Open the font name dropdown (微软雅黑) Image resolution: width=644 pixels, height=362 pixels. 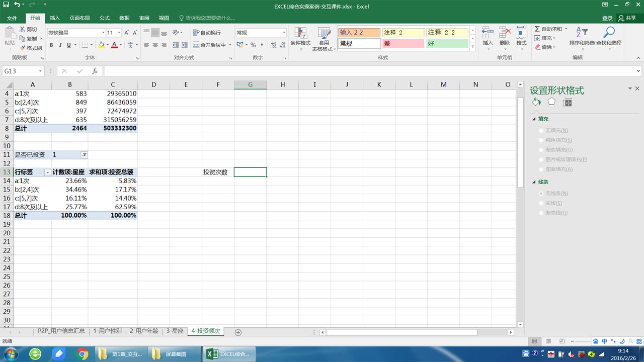(x=103, y=33)
